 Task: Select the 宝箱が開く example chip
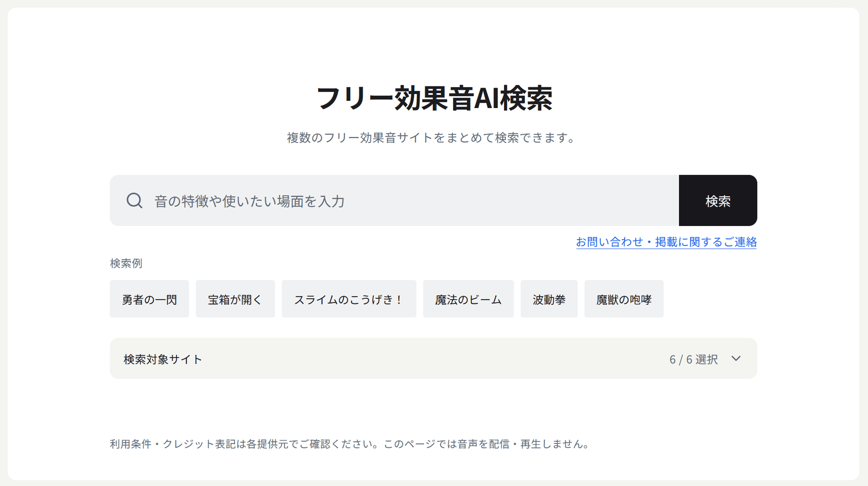coord(235,299)
